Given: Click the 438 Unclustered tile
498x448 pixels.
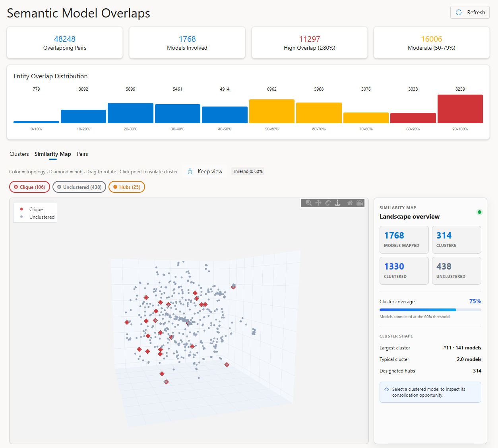Looking at the screenshot, I should pyautogui.click(x=457, y=271).
